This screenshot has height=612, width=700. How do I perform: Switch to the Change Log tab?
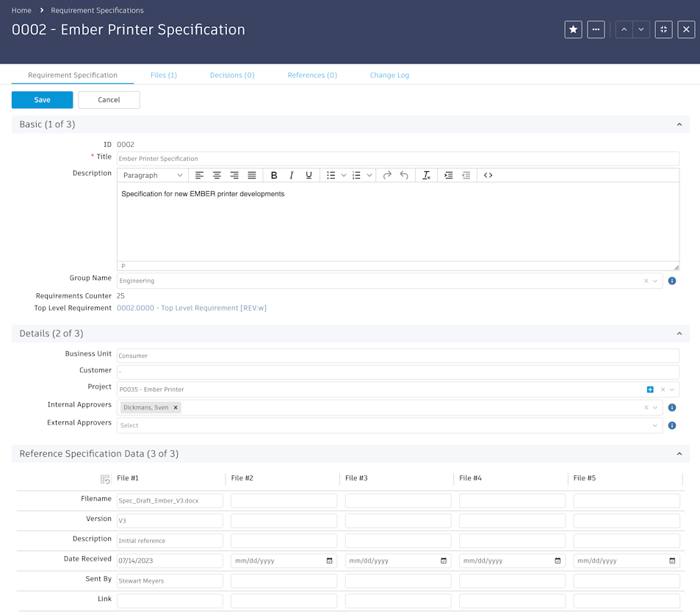(x=389, y=75)
